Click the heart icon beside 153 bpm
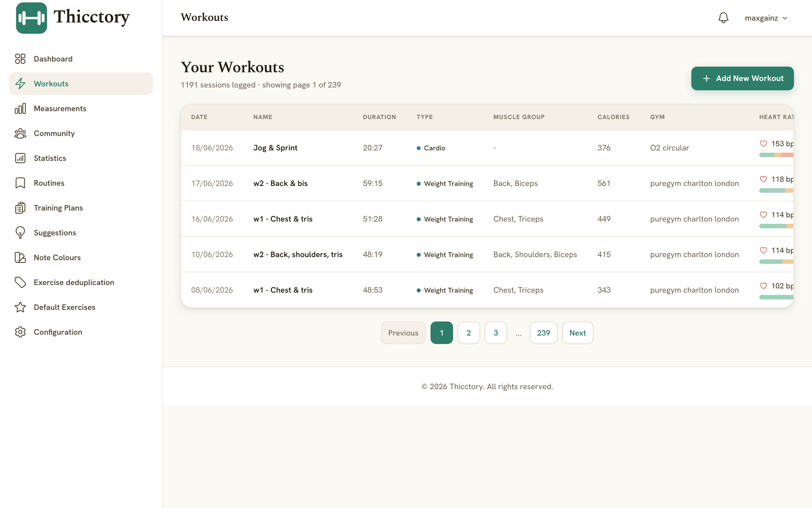Viewport: 812px width, 508px height. point(763,144)
